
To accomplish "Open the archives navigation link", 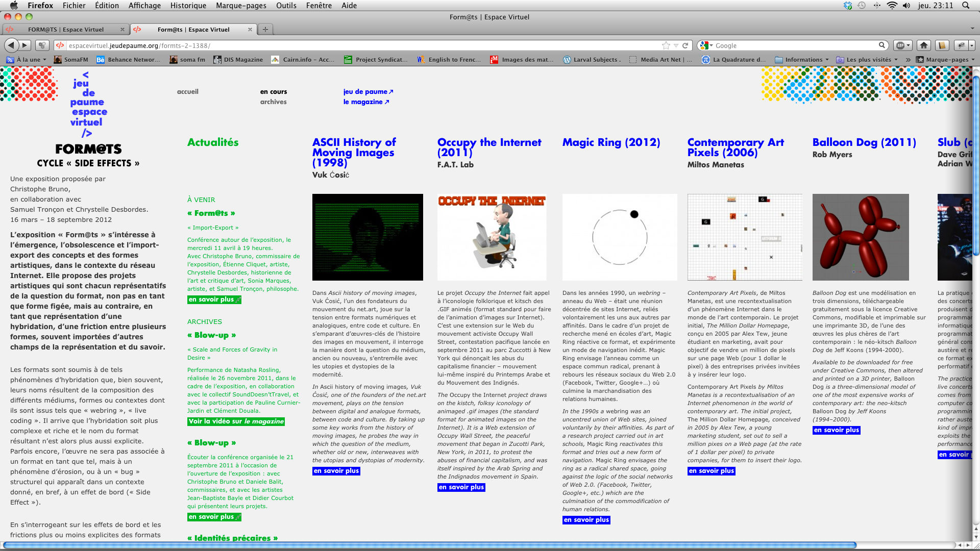I will (x=273, y=102).
